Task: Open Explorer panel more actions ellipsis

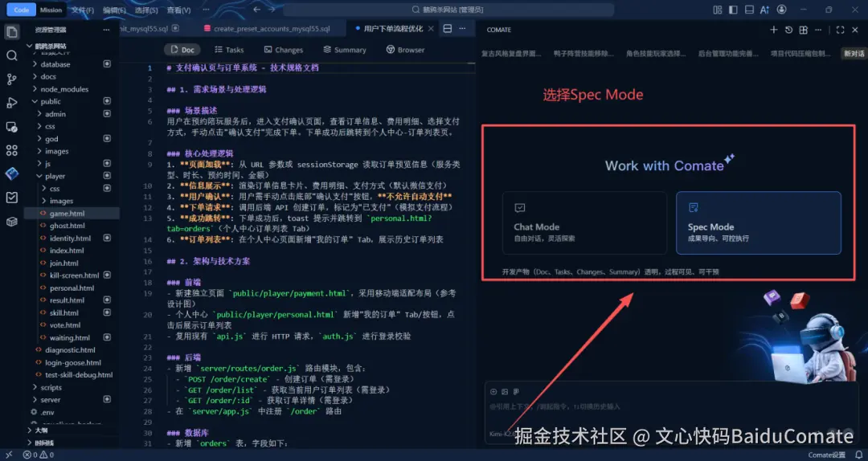Action: click(106, 30)
